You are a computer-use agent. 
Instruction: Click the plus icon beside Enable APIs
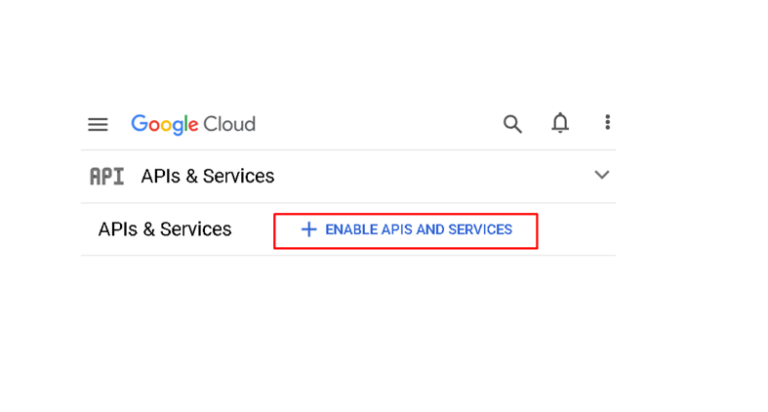[x=309, y=229]
